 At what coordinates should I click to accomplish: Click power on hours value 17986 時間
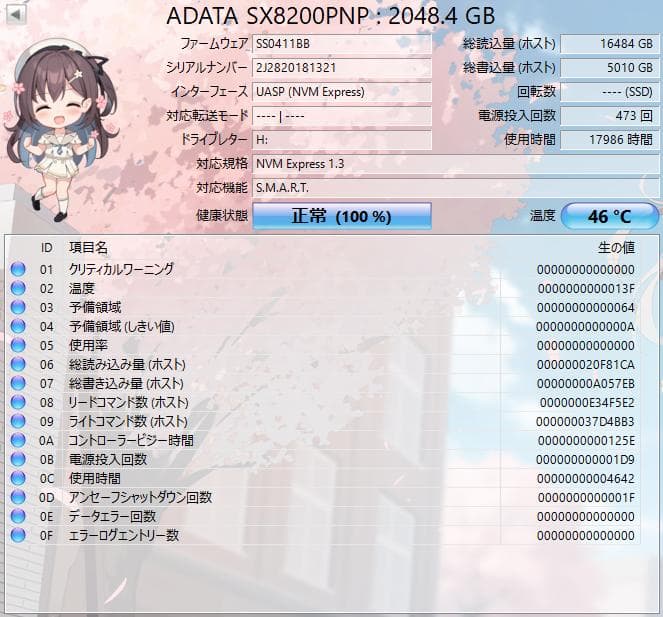click(609, 140)
